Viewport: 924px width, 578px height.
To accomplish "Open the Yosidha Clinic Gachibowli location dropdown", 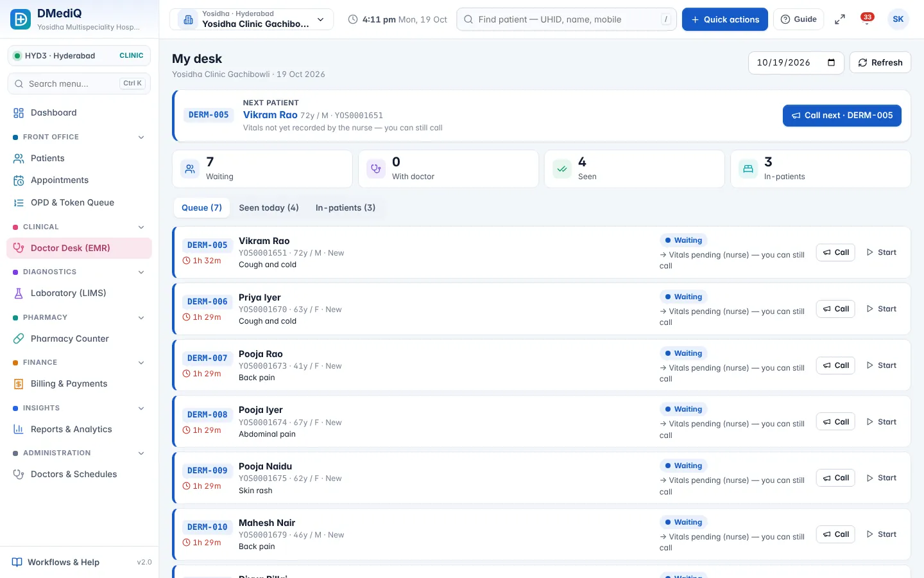I will [252, 19].
